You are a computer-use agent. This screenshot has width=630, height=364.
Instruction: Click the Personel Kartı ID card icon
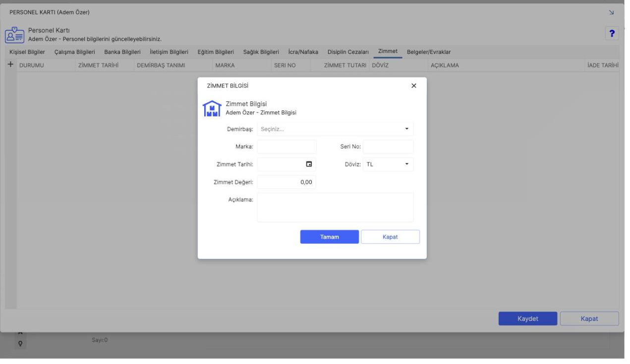pos(14,34)
